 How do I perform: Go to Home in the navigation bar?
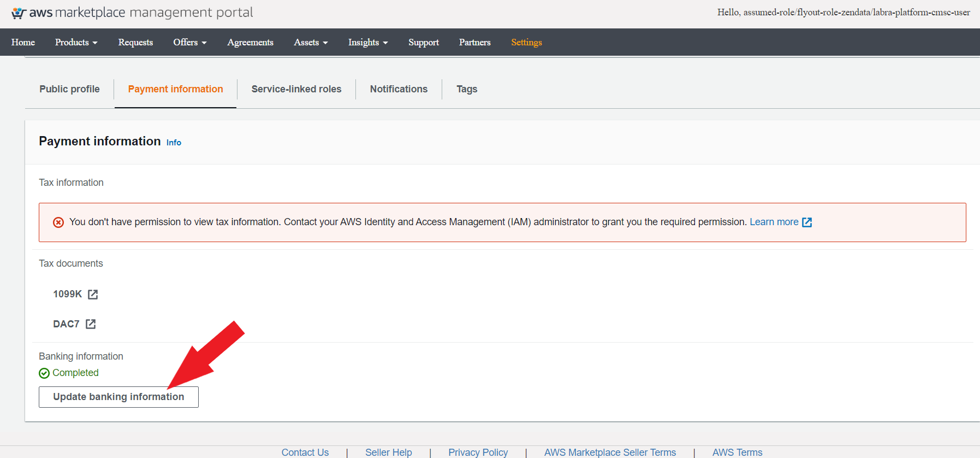click(23, 42)
